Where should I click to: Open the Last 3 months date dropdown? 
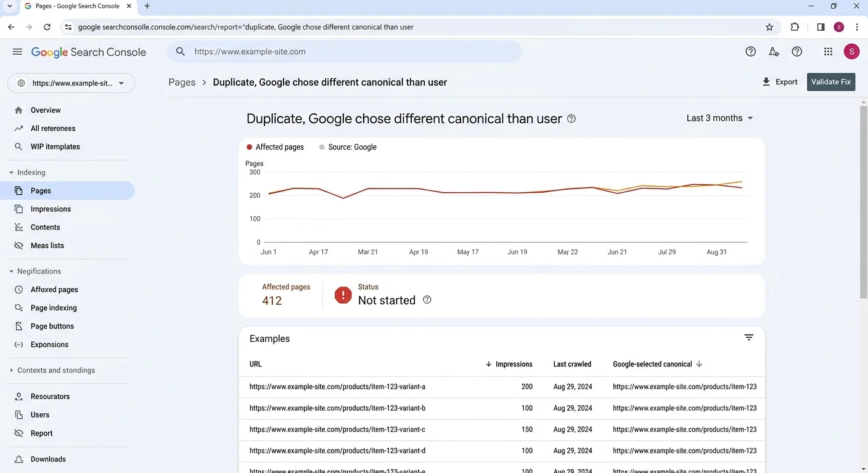click(720, 118)
